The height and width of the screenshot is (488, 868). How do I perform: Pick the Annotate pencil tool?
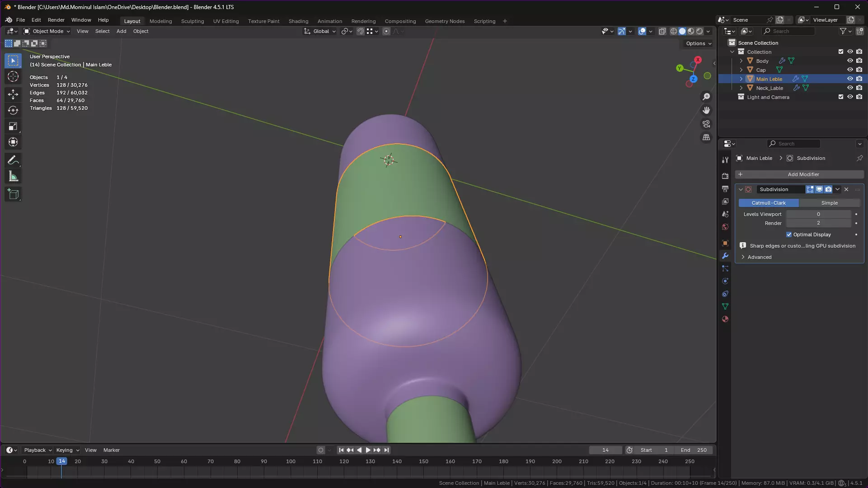(13, 160)
